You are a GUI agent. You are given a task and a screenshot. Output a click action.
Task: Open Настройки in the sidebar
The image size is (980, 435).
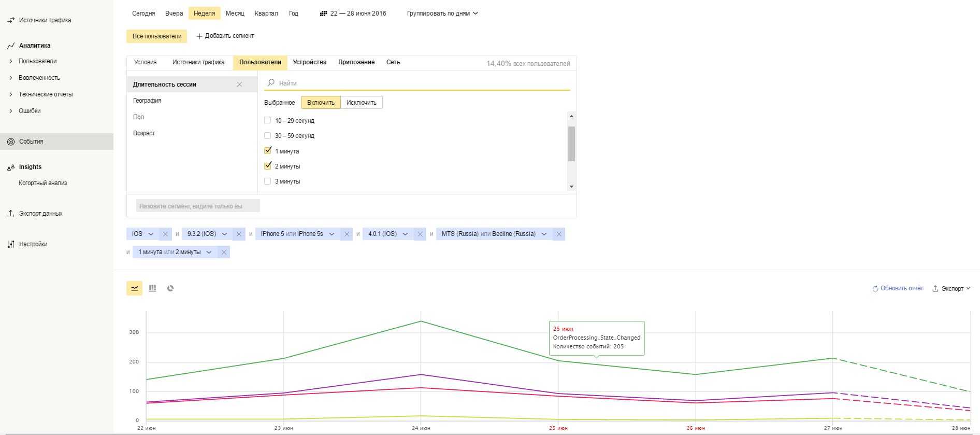tap(33, 244)
